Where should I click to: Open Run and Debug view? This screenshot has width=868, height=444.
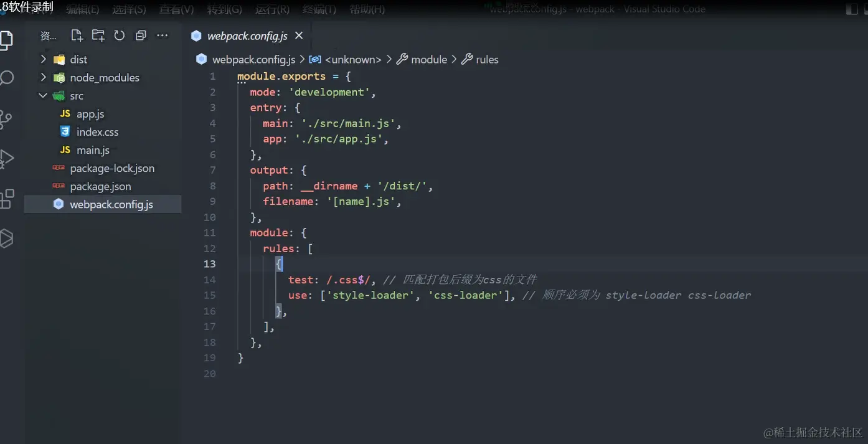[x=6, y=158]
